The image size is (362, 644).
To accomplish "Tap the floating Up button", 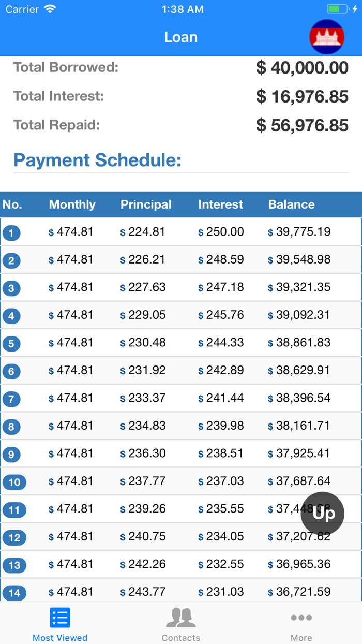I will (322, 514).
